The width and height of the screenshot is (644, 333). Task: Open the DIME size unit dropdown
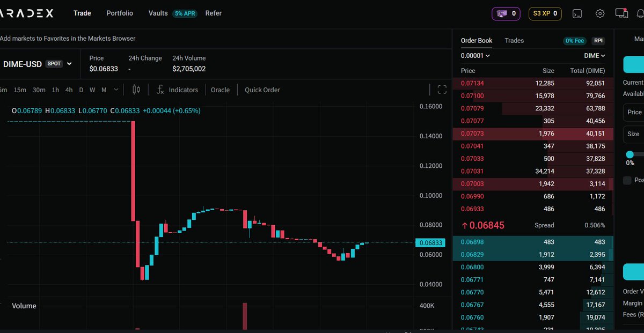(595, 55)
